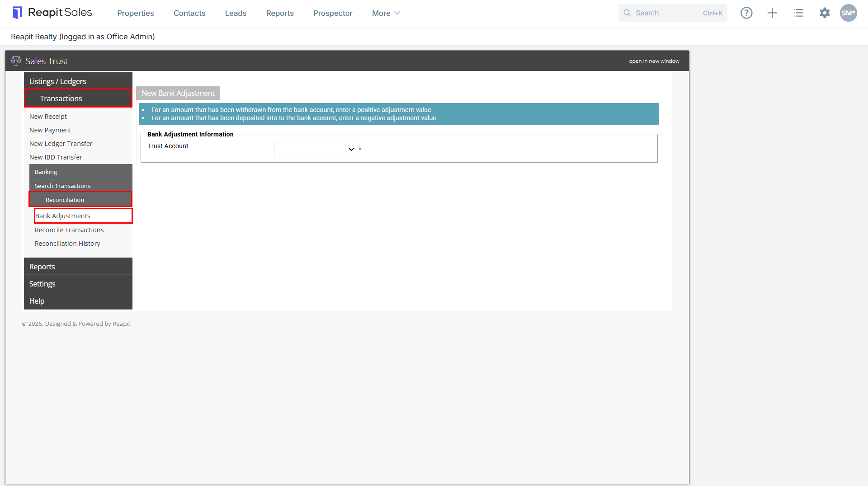The width and height of the screenshot is (868, 488).
Task: Open the task list icon in header
Action: (x=798, y=13)
